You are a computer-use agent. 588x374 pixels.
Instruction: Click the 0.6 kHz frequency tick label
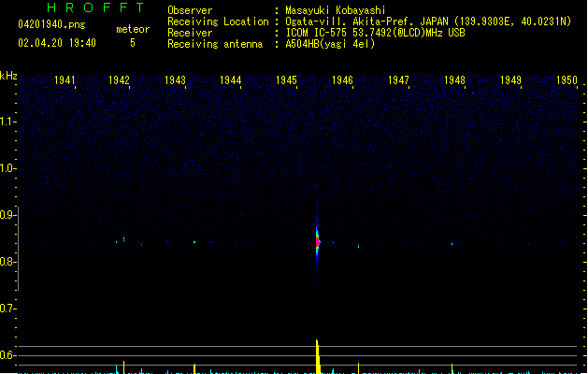point(7,355)
